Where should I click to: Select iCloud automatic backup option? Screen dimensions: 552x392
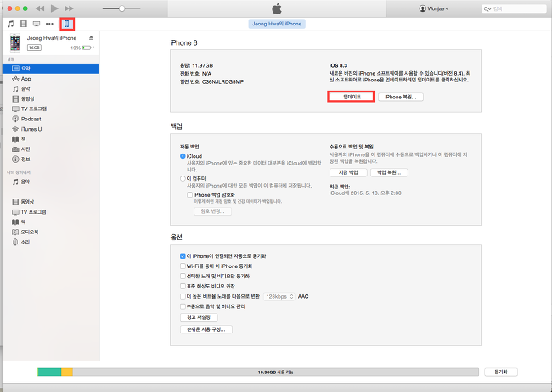tap(183, 156)
